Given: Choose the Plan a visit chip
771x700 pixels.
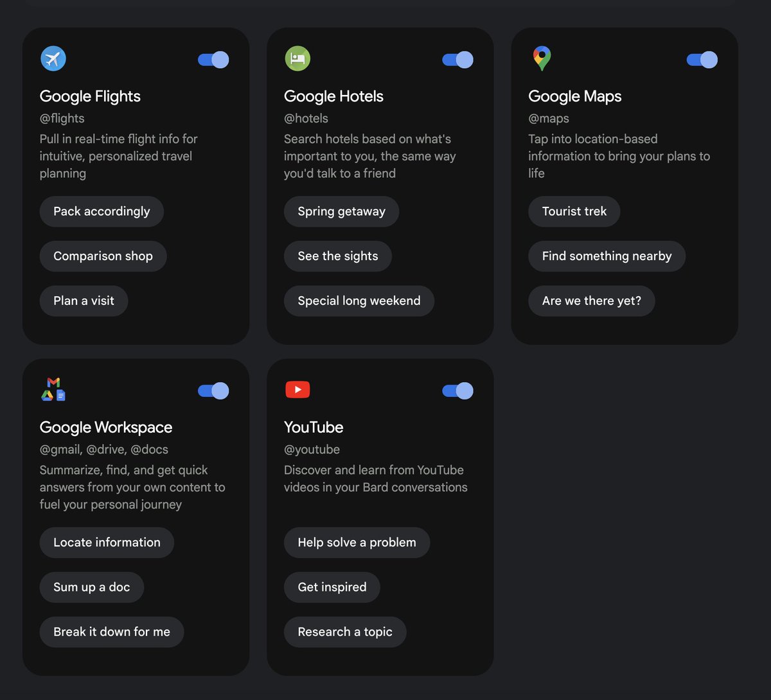Looking at the screenshot, I should [x=84, y=301].
